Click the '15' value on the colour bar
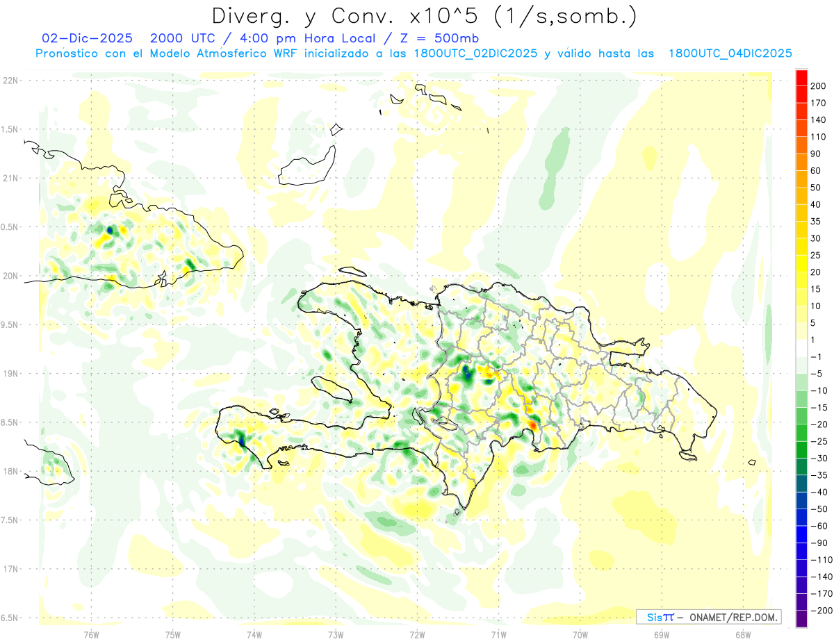This screenshot has width=834, height=644. point(817,289)
